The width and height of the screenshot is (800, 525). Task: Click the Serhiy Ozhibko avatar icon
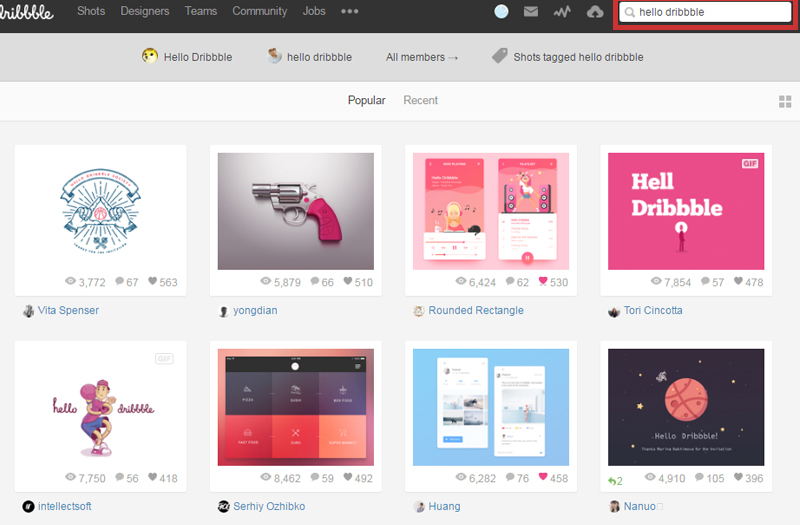click(x=223, y=507)
